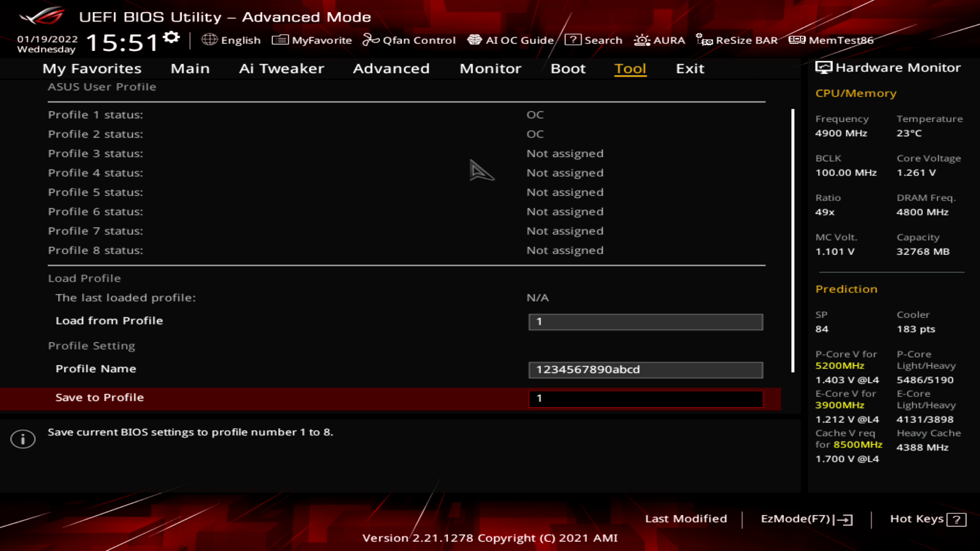The width and height of the screenshot is (980, 551).
Task: Select the Profile Name input field
Action: pyautogui.click(x=645, y=369)
